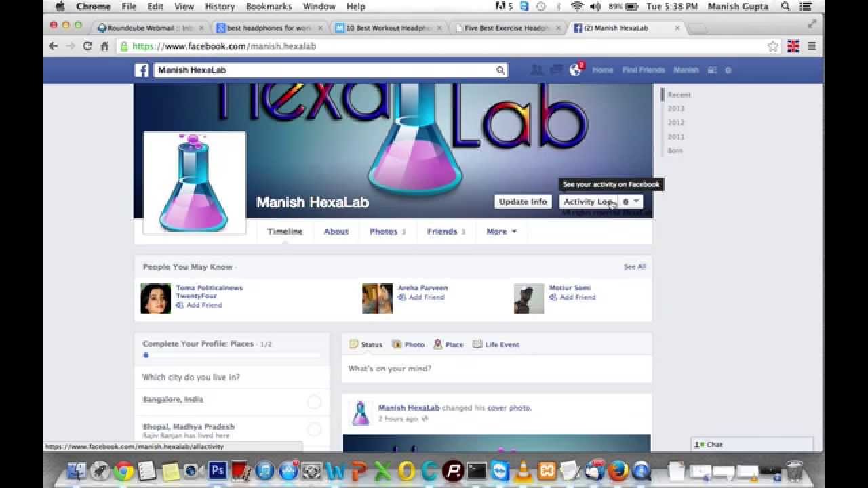Image resolution: width=868 pixels, height=488 pixels.
Task: Open the Facebook header settings gear
Action: pos(728,70)
